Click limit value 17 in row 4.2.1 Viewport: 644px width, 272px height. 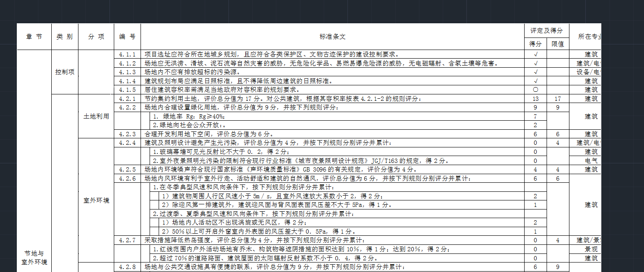click(558, 99)
